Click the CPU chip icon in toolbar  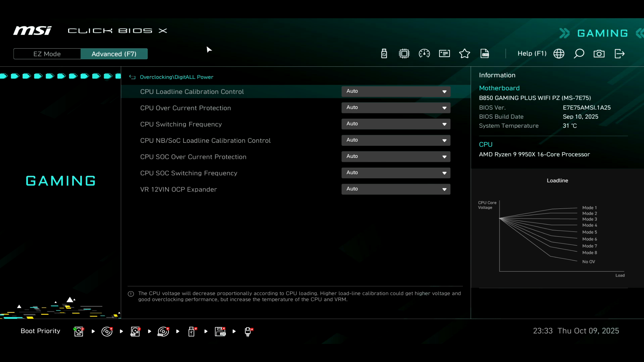tap(404, 54)
